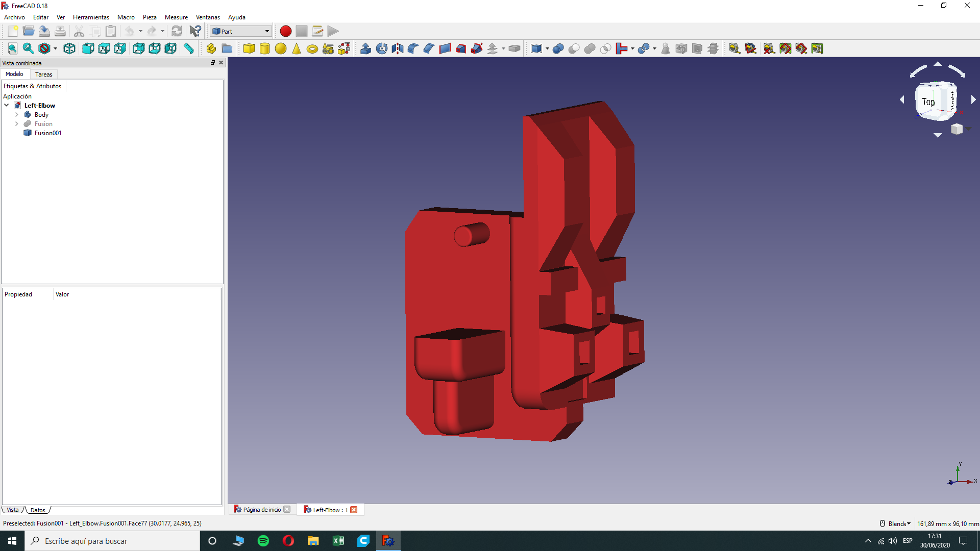
Task: Select Fusion001 in the model tree
Action: click(x=48, y=133)
